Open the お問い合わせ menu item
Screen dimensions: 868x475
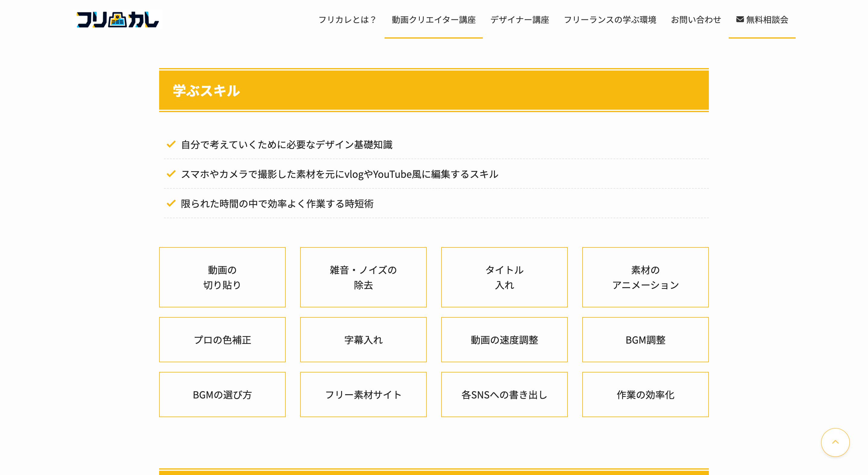point(696,20)
